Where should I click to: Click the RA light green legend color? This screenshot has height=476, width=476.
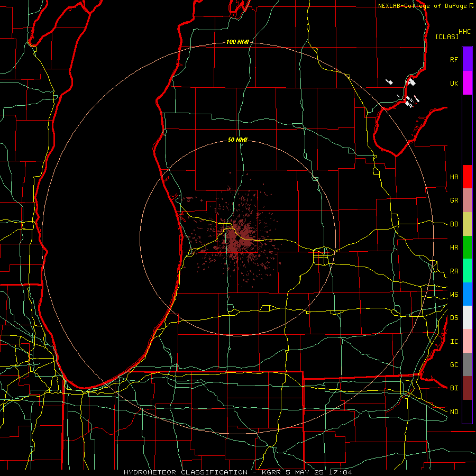pyautogui.click(x=467, y=271)
